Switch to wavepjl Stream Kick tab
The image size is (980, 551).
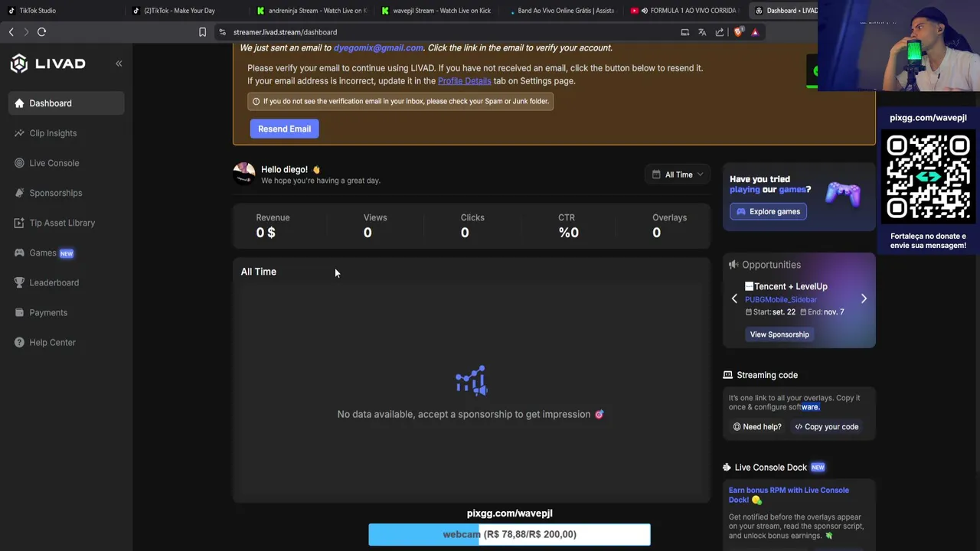[x=436, y=11]
